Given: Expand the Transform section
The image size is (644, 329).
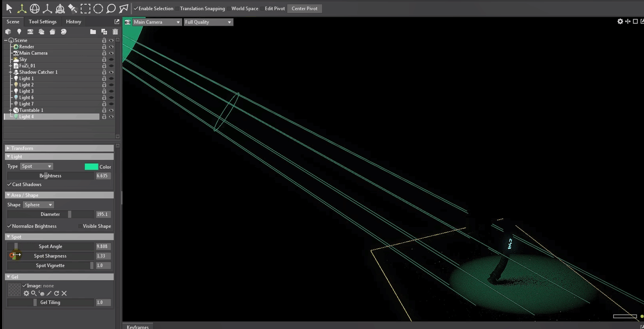Looking at the screenshot, I should (x=59, y=148).
